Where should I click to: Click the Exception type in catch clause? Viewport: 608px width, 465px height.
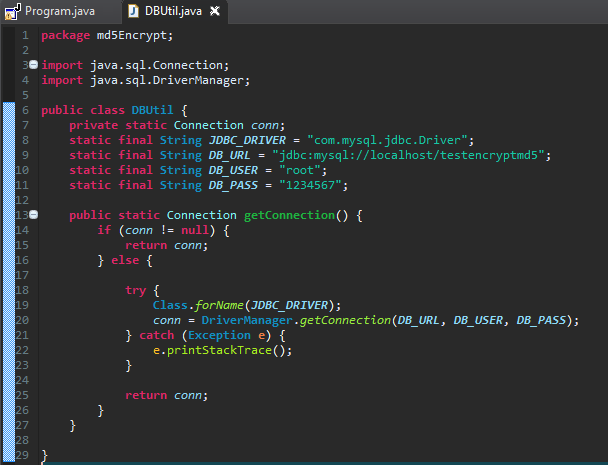click(x=219, y=335)
